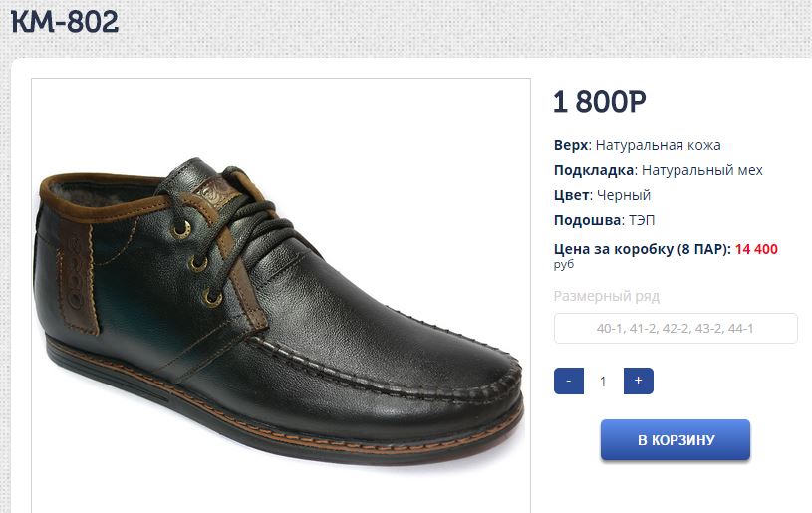Click the Цена за коробку (8 ПАР) label
The height and width of the screenshot is (513, 812).
point(642,249)
